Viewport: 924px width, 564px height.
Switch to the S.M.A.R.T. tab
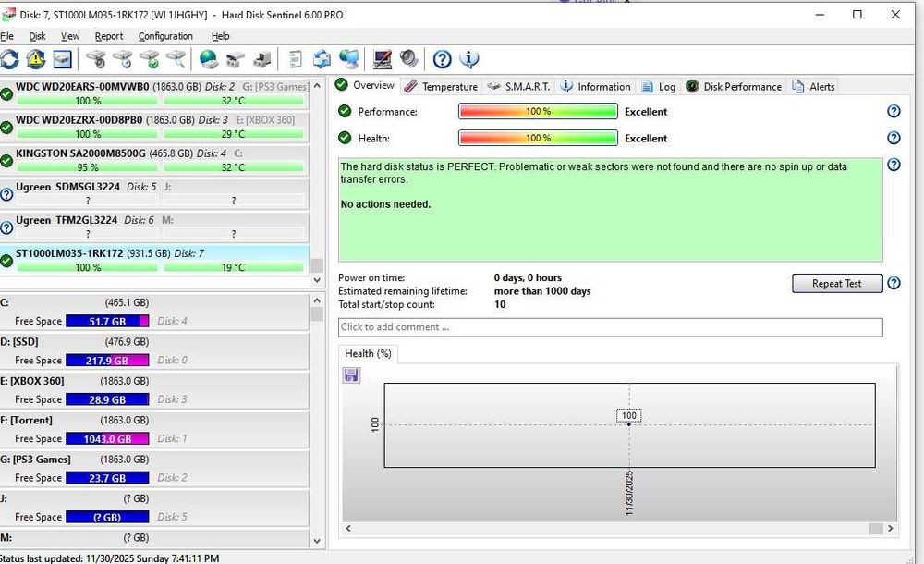[519, 87]
